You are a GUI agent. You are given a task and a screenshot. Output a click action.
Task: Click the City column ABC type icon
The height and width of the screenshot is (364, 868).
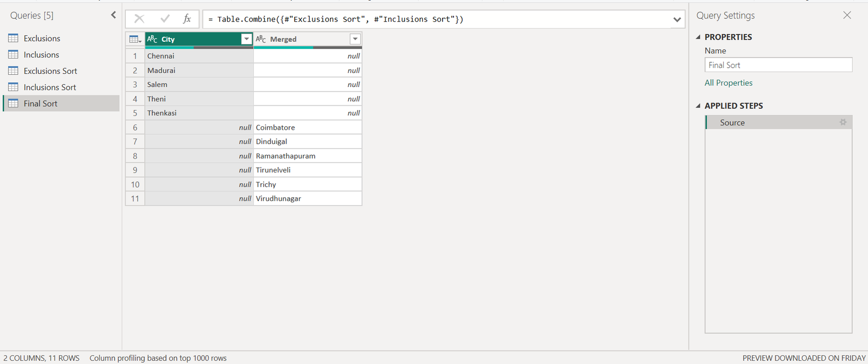pos(152,39)
